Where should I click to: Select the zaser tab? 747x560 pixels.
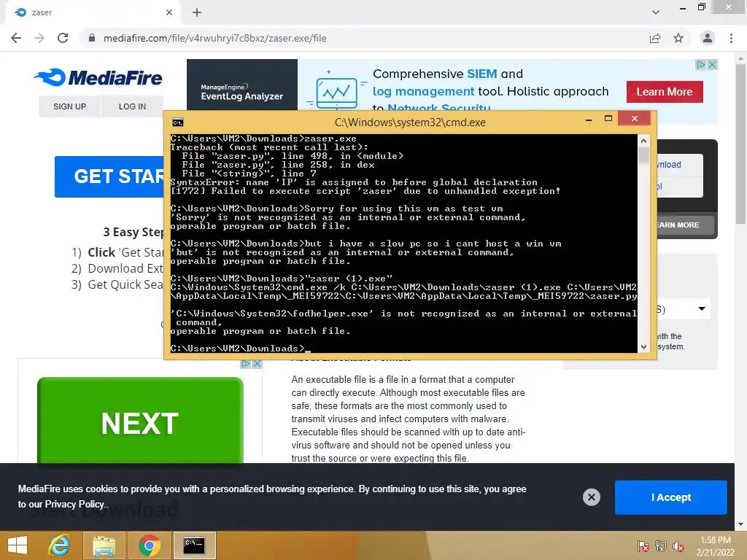tap(93, 12)
